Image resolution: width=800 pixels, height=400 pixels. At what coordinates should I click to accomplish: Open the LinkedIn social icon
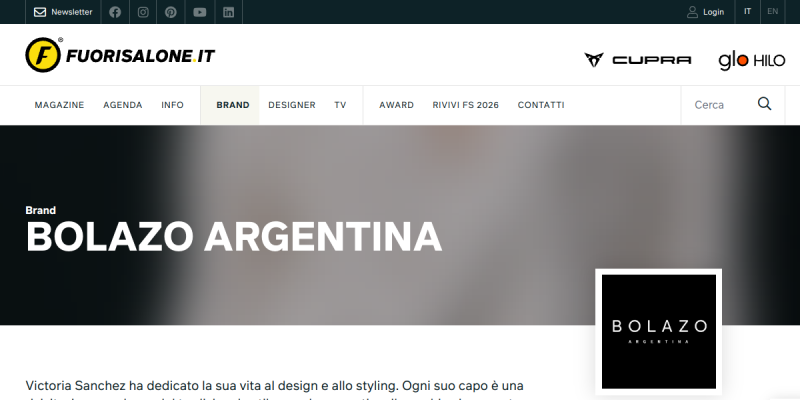click(x=229, y=12)
